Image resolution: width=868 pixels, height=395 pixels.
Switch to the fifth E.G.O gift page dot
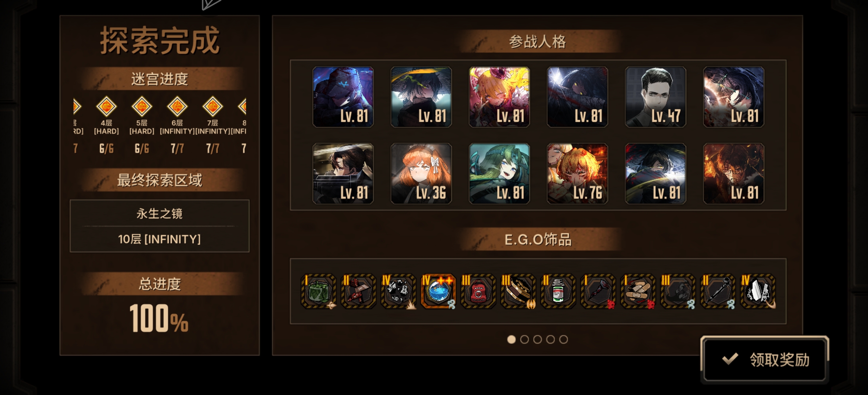(564, 339)
